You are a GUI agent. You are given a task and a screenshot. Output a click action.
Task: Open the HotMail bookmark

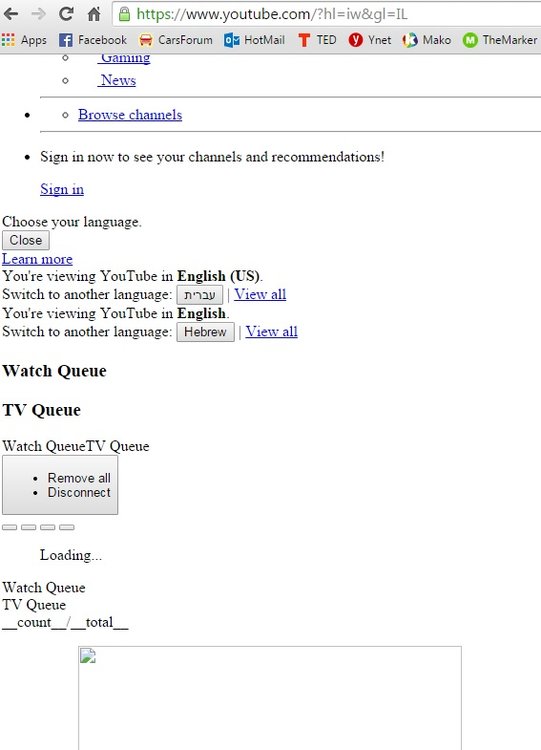click(x=254, y=40)
